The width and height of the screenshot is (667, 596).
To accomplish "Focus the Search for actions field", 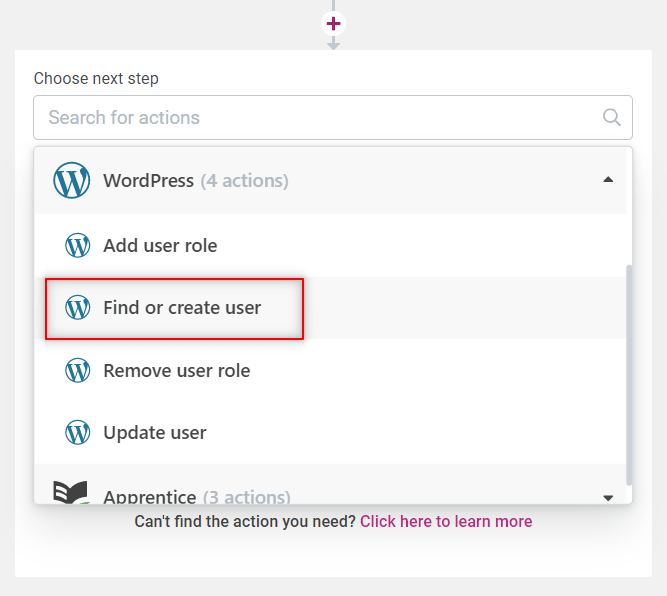I will pos(333,117).
